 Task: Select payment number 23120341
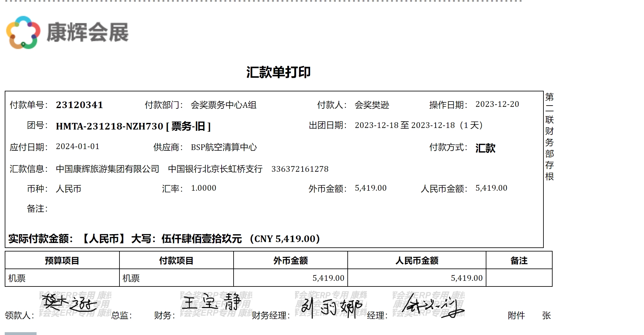[79, 105]
